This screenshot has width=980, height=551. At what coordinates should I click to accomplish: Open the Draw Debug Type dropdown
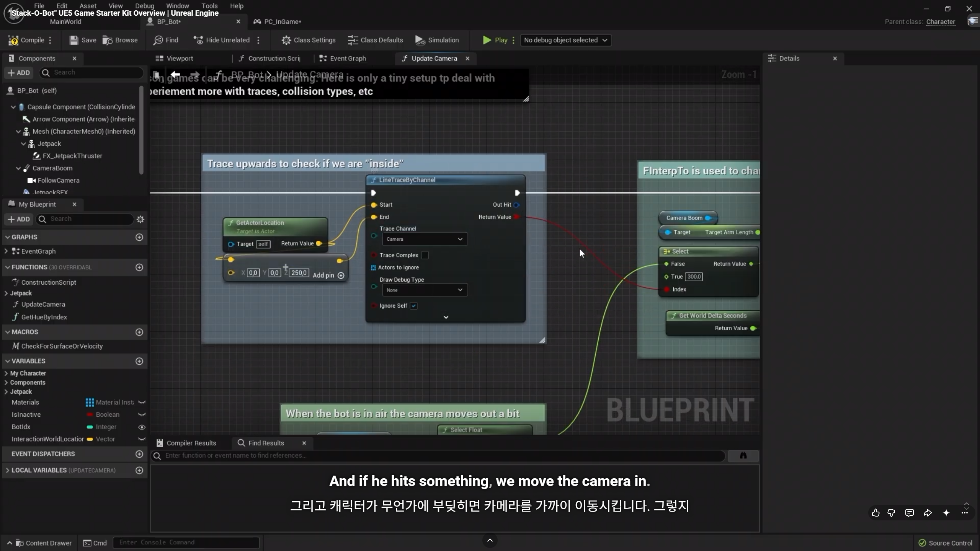pos(425,290)
